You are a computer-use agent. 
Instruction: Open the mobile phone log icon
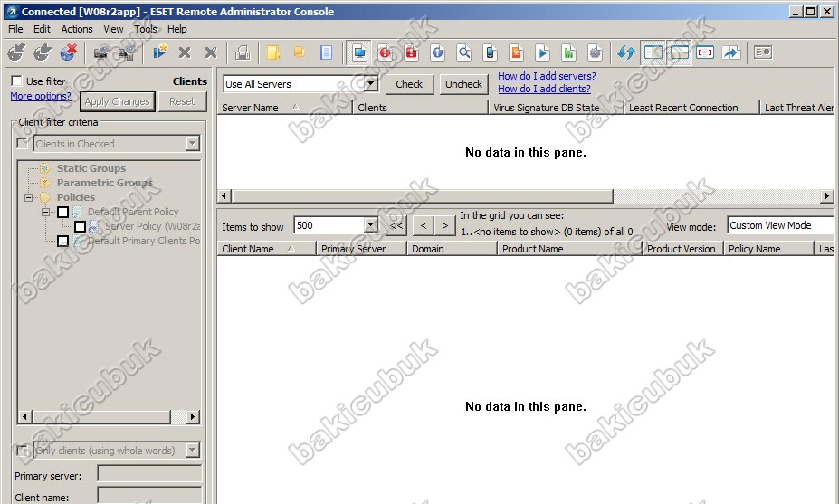coord(491,52)
